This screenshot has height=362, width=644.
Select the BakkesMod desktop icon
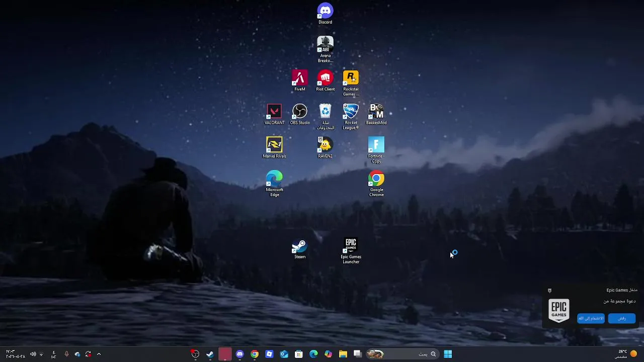coord(376,114)
